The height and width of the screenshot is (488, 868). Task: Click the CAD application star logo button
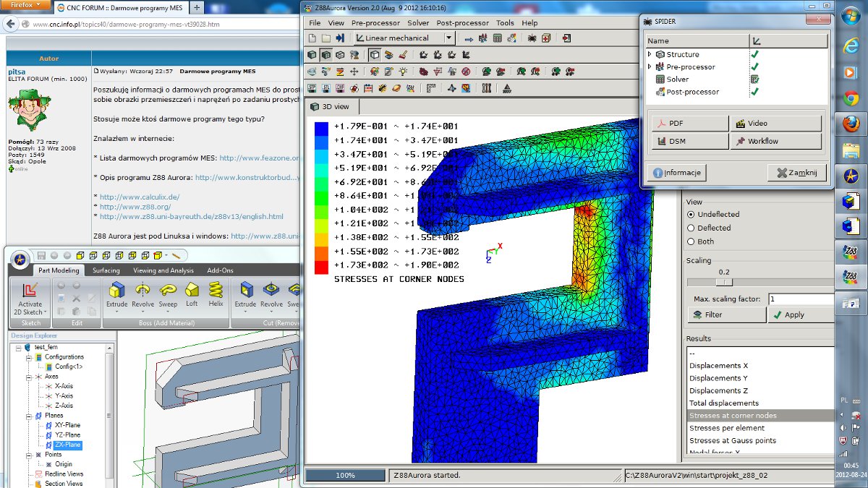20,258
